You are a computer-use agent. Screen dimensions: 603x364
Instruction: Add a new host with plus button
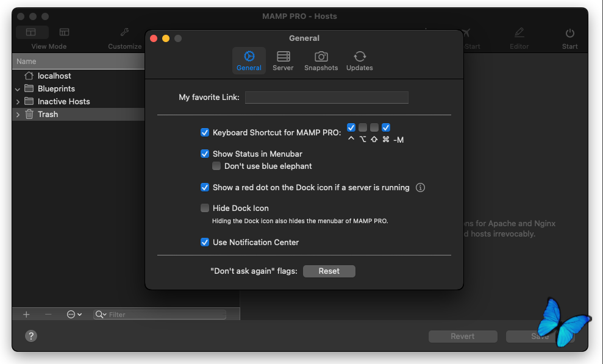click(x=26, y=315)
